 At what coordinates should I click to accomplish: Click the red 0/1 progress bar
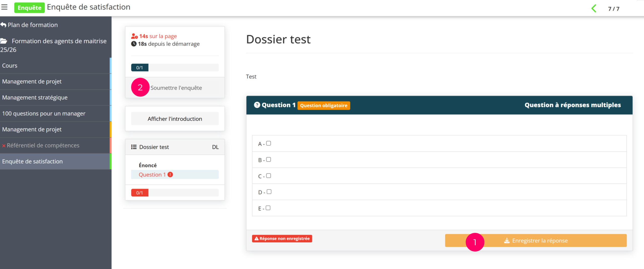pos(140,193)
